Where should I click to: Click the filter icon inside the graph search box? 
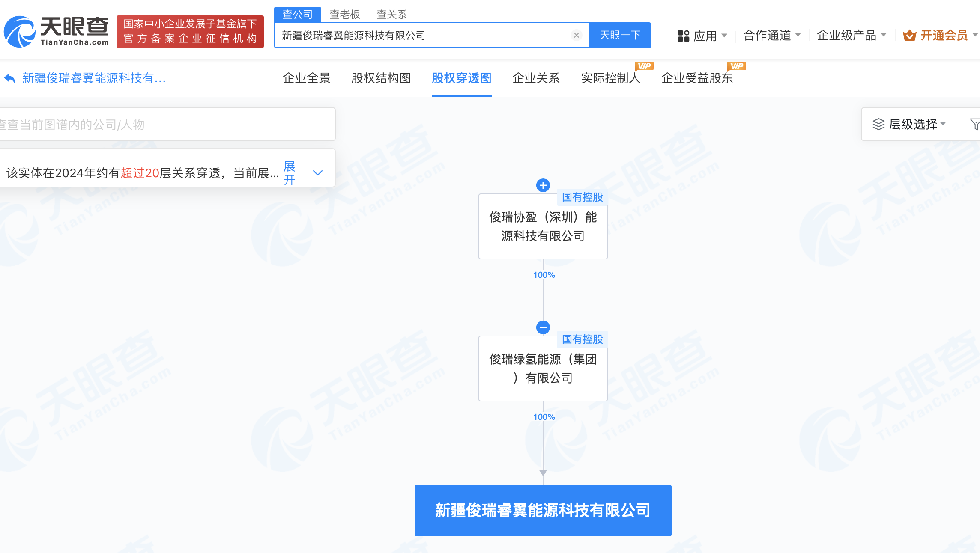(x=319, y=125)
